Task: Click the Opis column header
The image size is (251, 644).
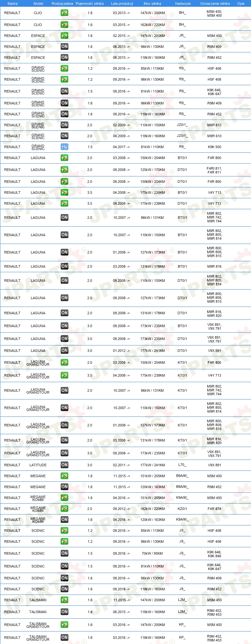Action: 241,4
